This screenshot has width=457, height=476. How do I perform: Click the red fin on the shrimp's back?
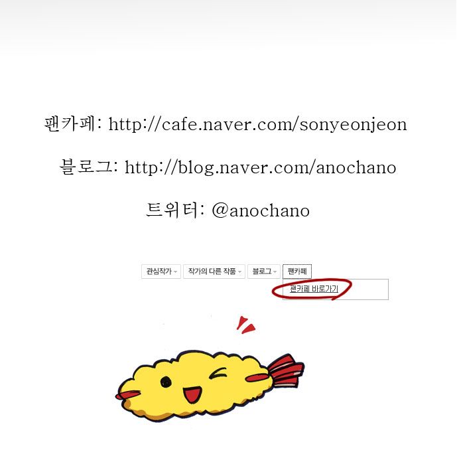[x=257, y=378]
